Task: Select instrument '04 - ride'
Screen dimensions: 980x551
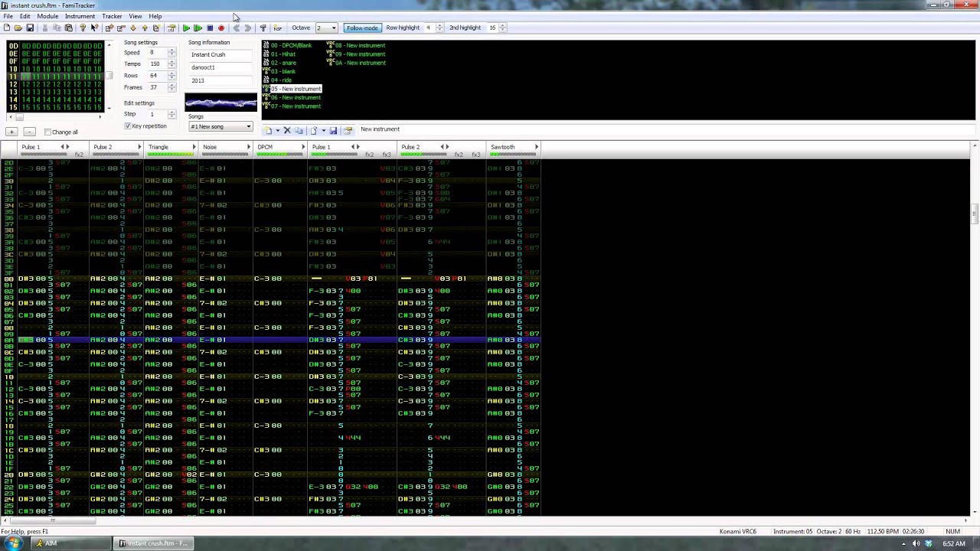Action: (282, 80)
